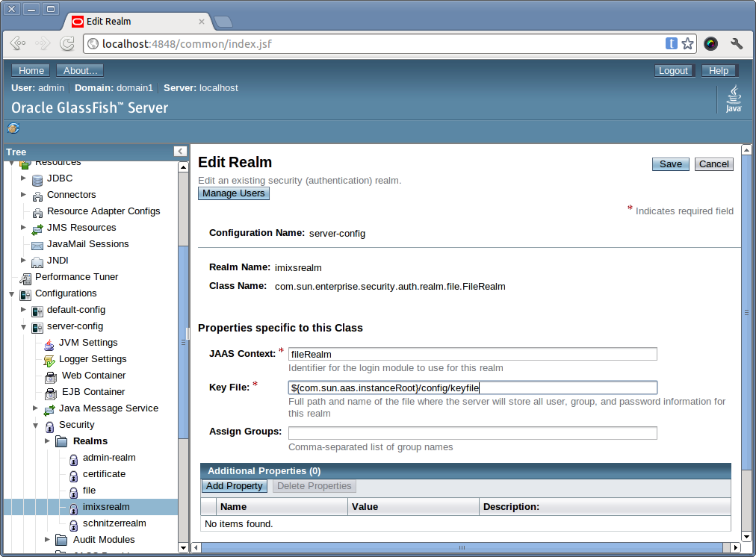Click the Performance Tuner icon
This screenshot has width=756, height=557.
(x=25, y=278)
